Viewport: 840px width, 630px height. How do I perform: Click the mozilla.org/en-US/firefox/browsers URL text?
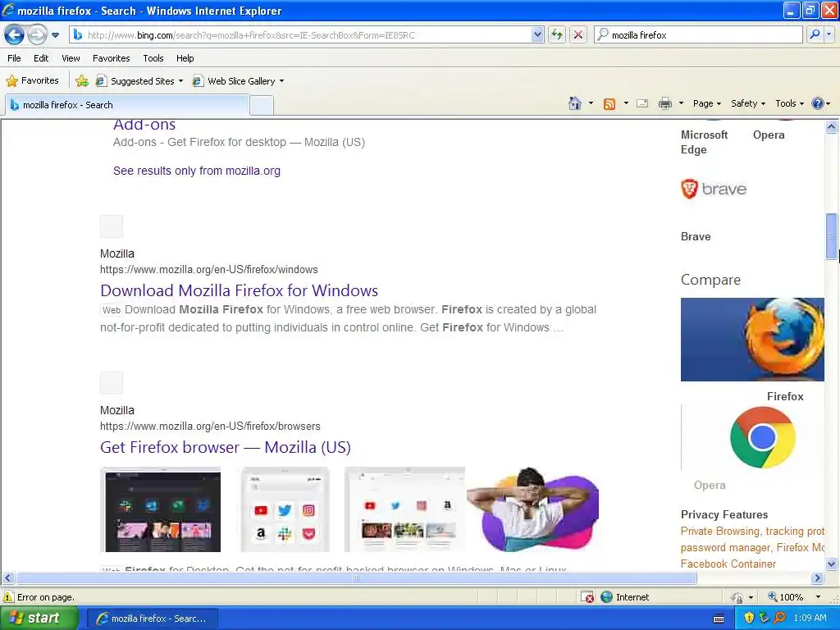210,427
